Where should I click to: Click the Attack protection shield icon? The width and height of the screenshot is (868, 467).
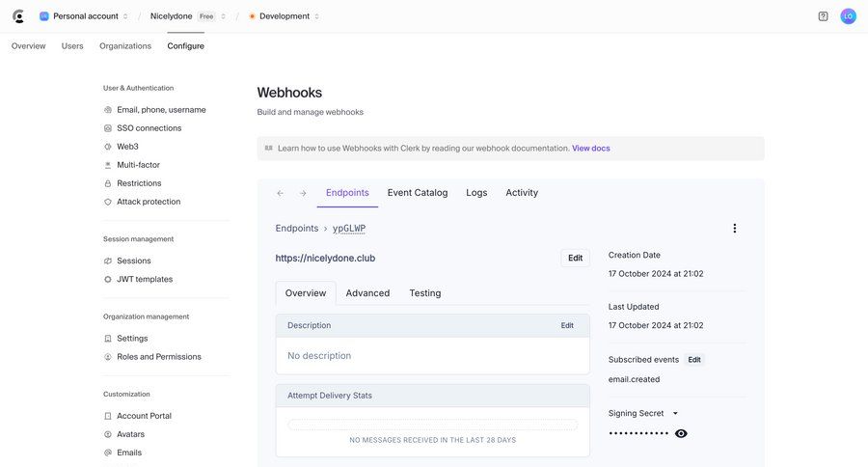(x=108, y=202)
